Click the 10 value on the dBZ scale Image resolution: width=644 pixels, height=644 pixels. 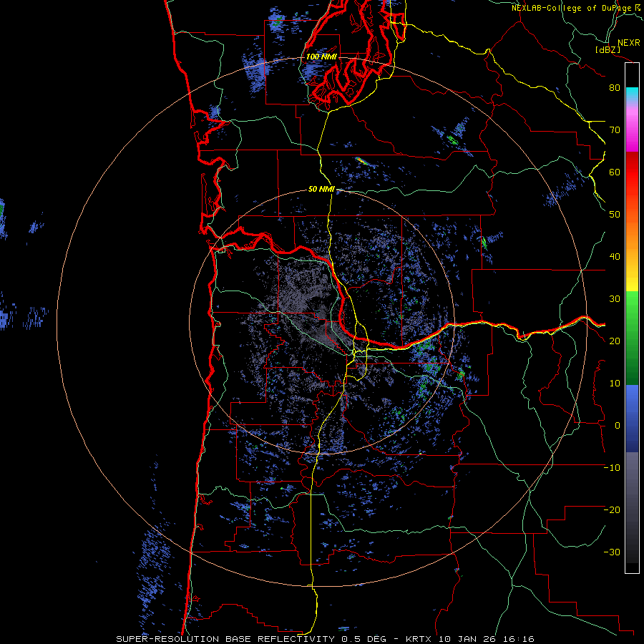pos(615,384)
